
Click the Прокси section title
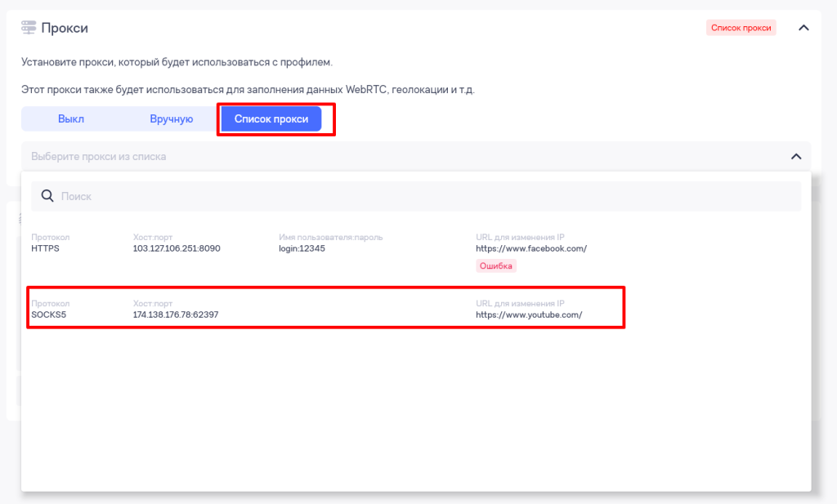coord(65,28)
